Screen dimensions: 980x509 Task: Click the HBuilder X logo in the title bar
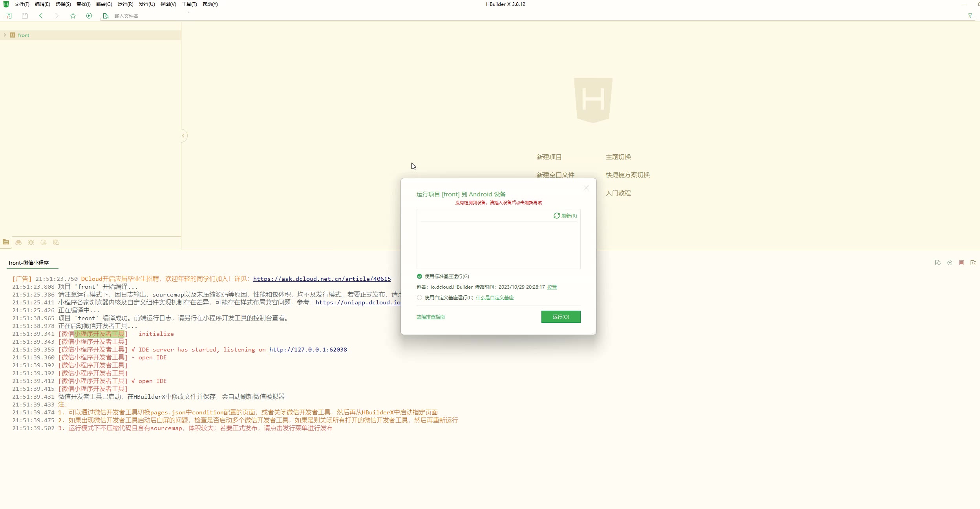click(6, 4)
